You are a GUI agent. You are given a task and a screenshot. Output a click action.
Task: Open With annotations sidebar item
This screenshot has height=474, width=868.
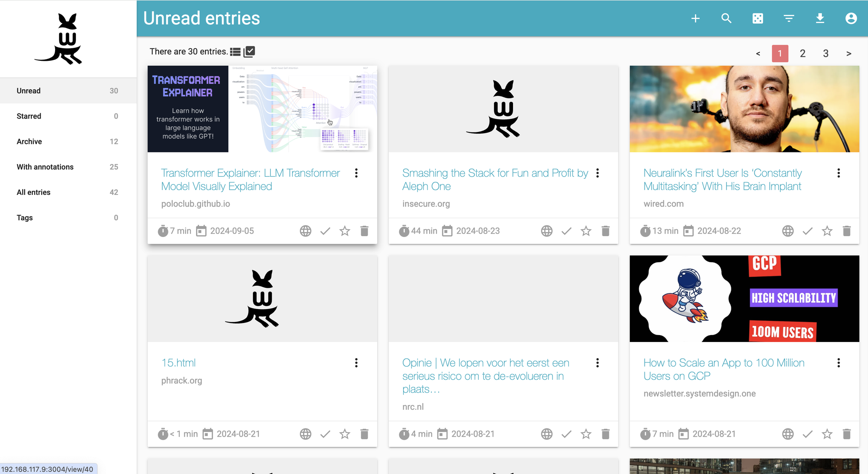[x=45, y=167]
